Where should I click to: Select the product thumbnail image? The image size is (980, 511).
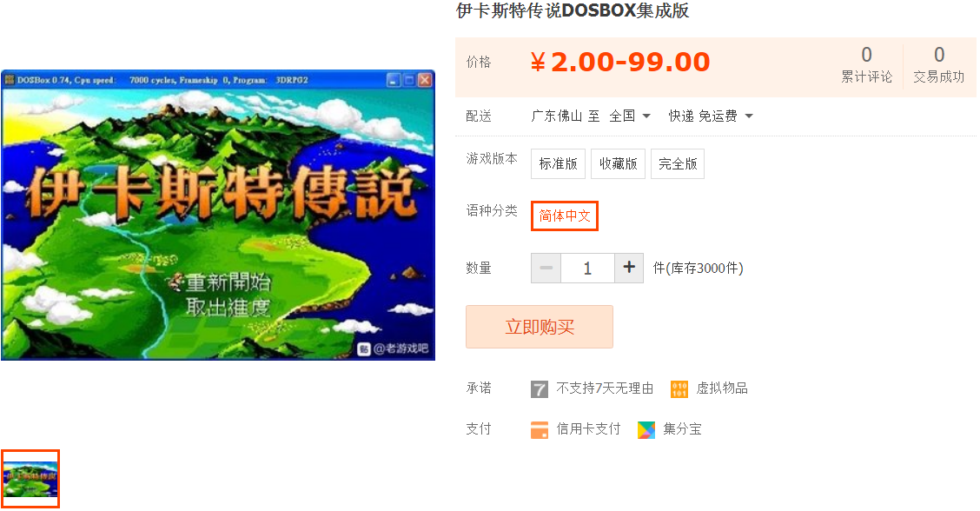(30, 479)
